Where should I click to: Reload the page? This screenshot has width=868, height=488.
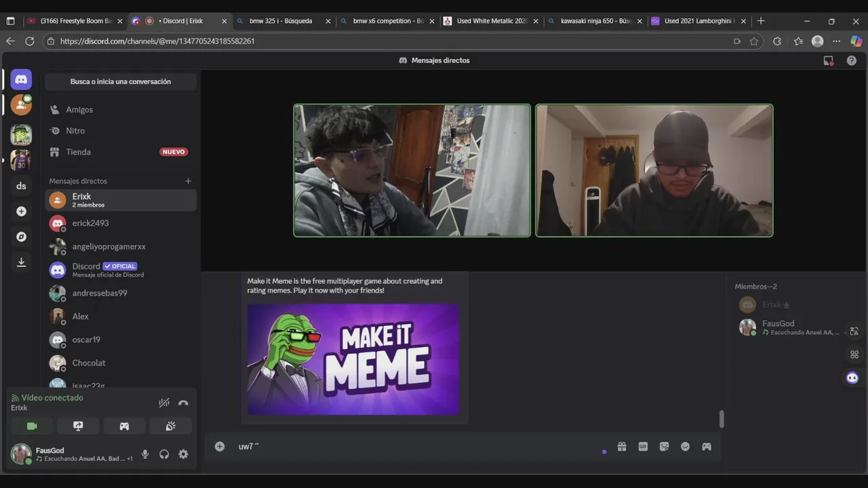point(29,41)
